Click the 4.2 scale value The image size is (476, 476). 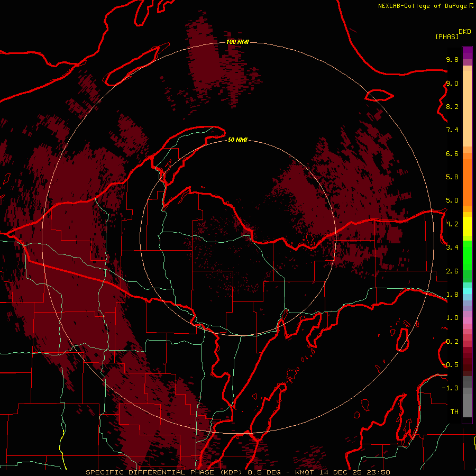point(452,224)
